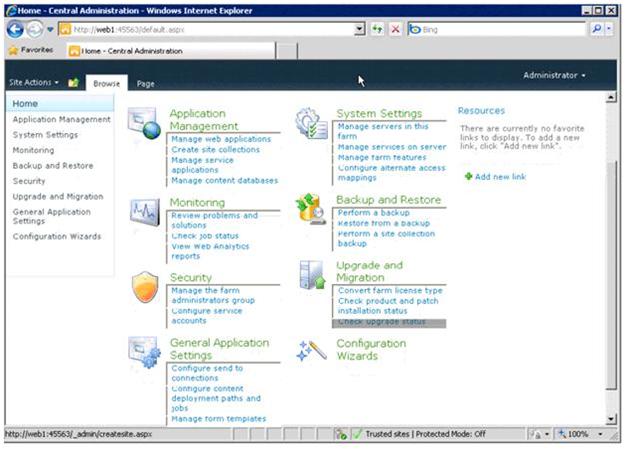Open the Favorites star button
The width and height of the screenshot is (628, 450).
(x=31, y=50)
